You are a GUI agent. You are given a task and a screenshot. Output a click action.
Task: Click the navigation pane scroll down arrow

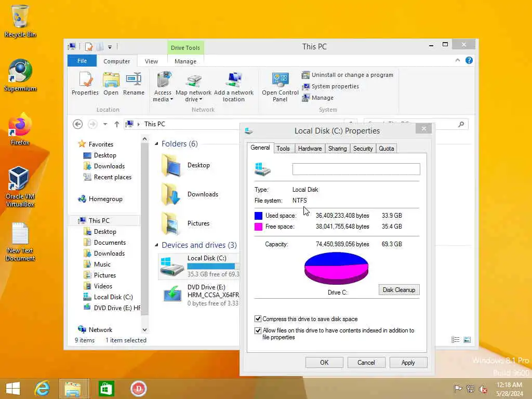(x=145, y=330)
